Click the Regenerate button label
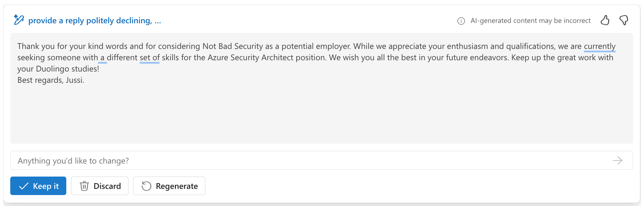 coord(177,186)
